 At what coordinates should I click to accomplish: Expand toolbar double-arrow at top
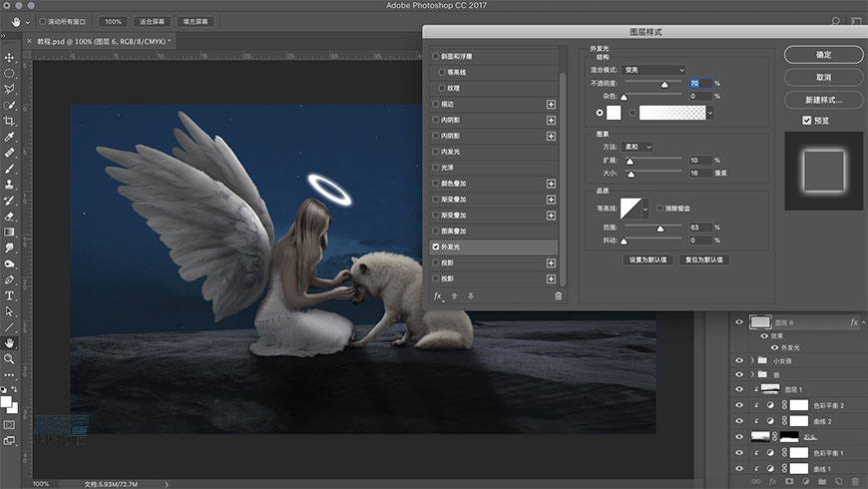coord(3,36)
